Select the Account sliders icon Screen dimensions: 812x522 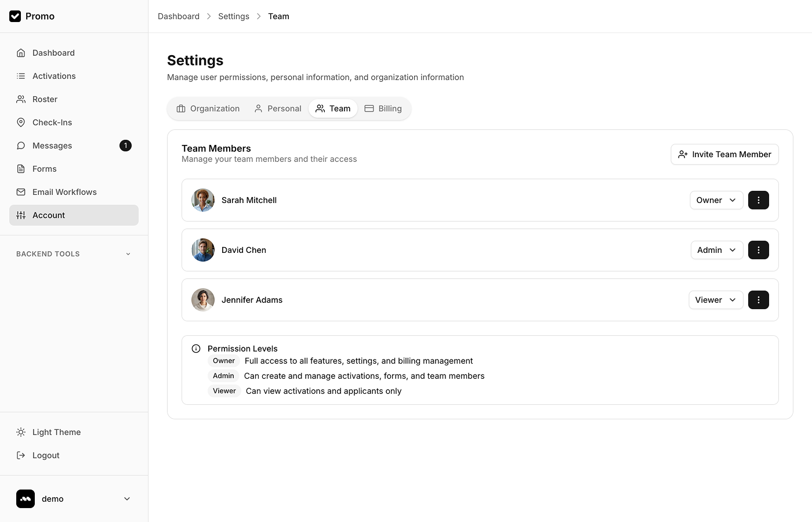21,215
